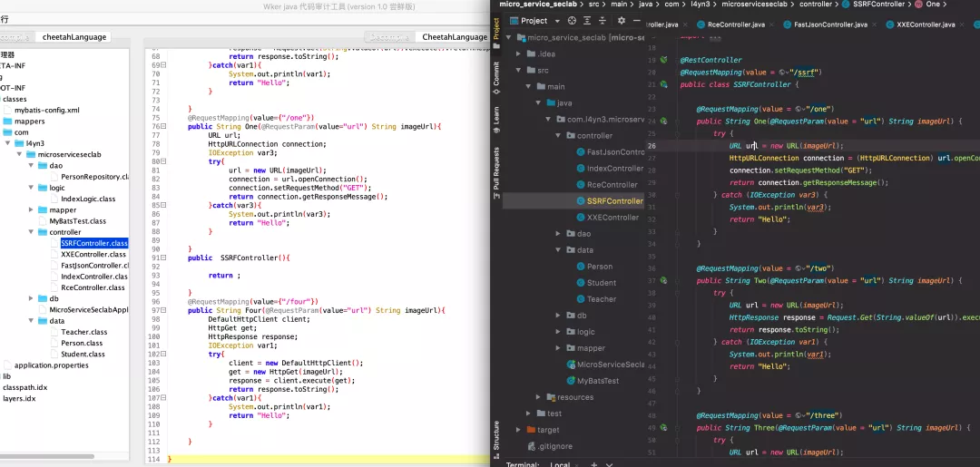Expand the .idea folder in Project tree
Image resolution: width=980 pixels, height=467 pixels.
[x=519, y=54]
